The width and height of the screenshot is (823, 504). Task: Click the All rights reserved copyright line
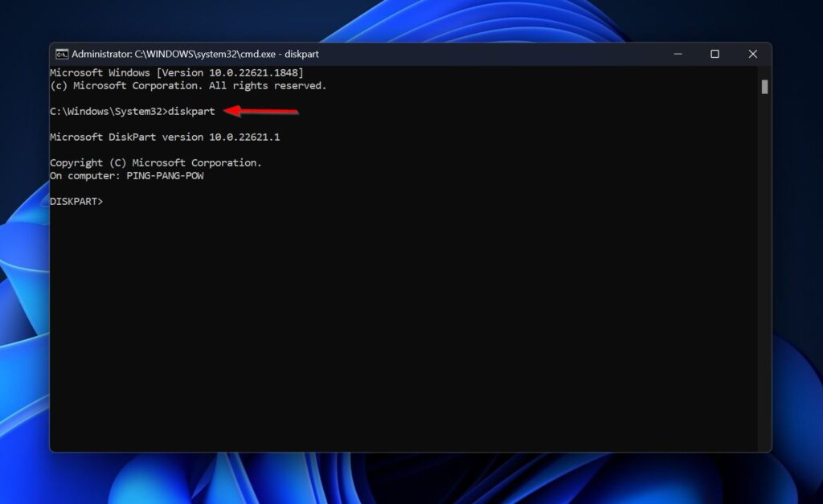[x=188, y=86]
